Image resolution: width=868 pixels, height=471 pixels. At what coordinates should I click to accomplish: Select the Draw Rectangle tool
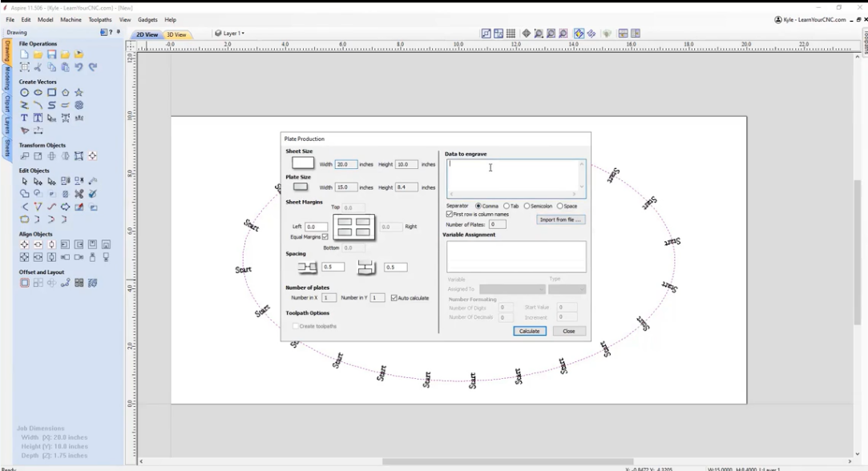point(51,92)
